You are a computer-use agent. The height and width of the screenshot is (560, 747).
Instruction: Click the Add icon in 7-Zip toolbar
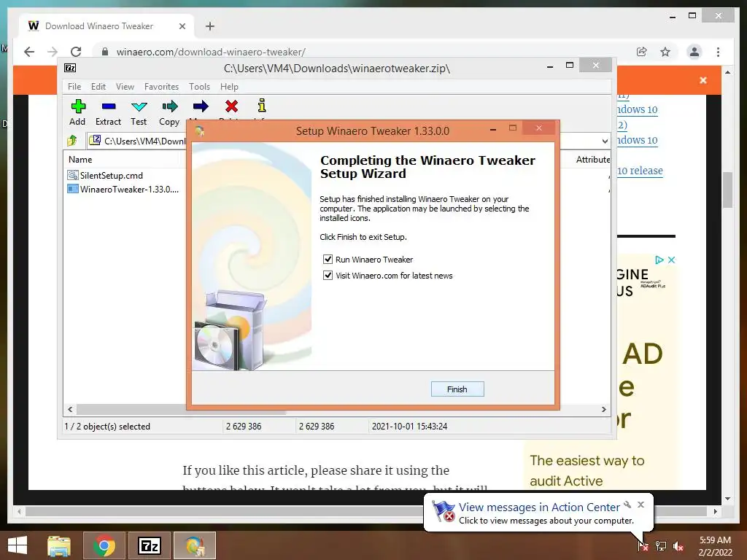[x=78, y=106]
